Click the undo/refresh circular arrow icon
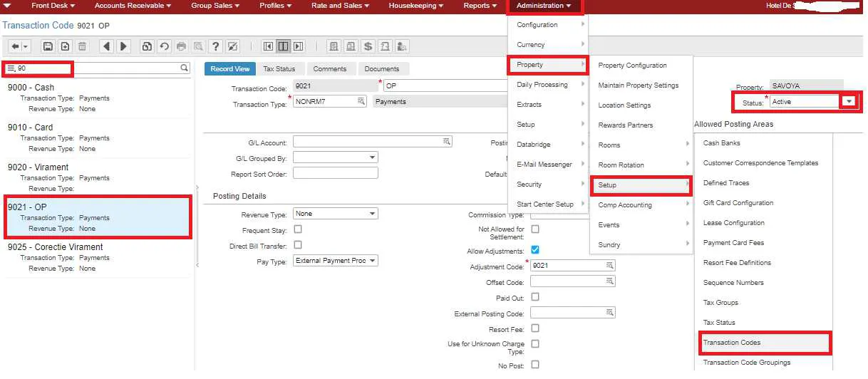Screen dimensions: 868x379 (x=164, y=46)
